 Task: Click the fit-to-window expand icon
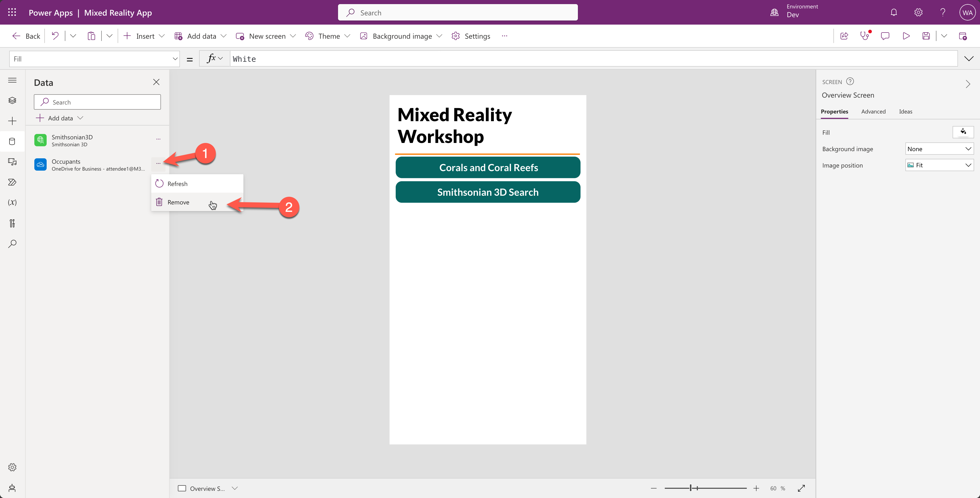[x=801, y=488]
